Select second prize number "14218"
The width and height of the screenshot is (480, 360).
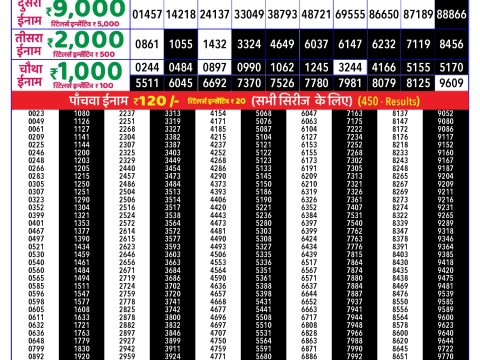click(x=181, y=14)
